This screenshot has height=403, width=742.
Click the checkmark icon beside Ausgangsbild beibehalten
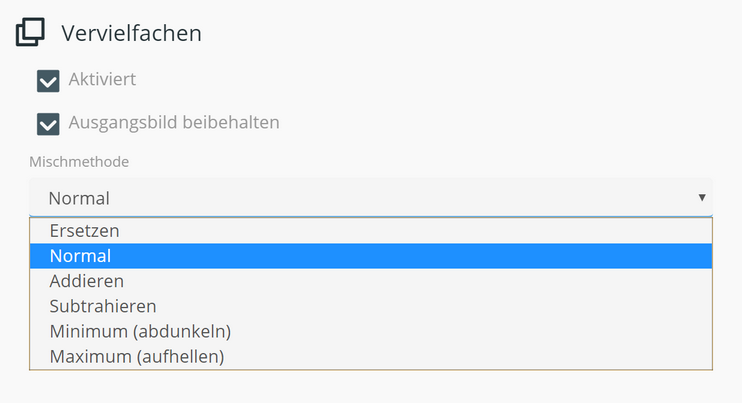pyautogui.click(x=48, y=123)
